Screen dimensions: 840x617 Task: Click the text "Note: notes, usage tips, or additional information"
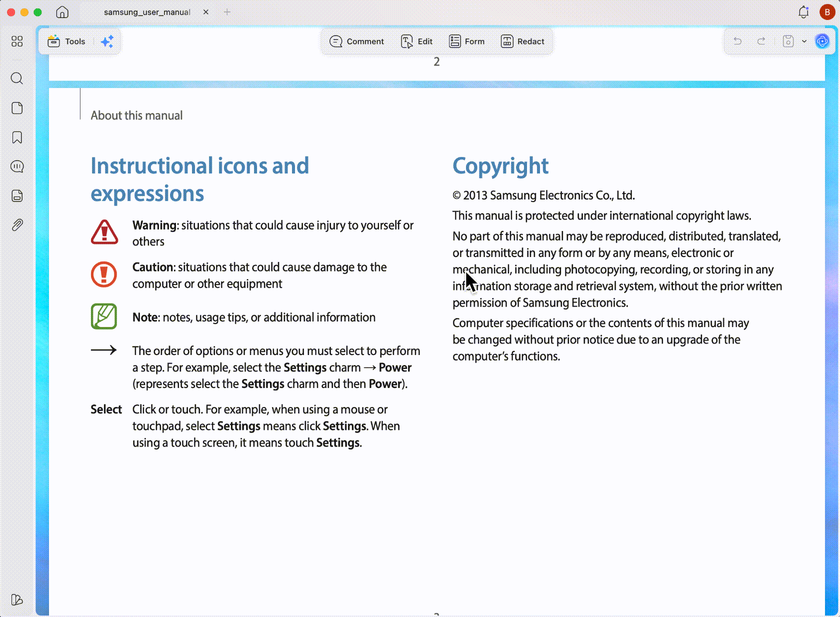254,317
